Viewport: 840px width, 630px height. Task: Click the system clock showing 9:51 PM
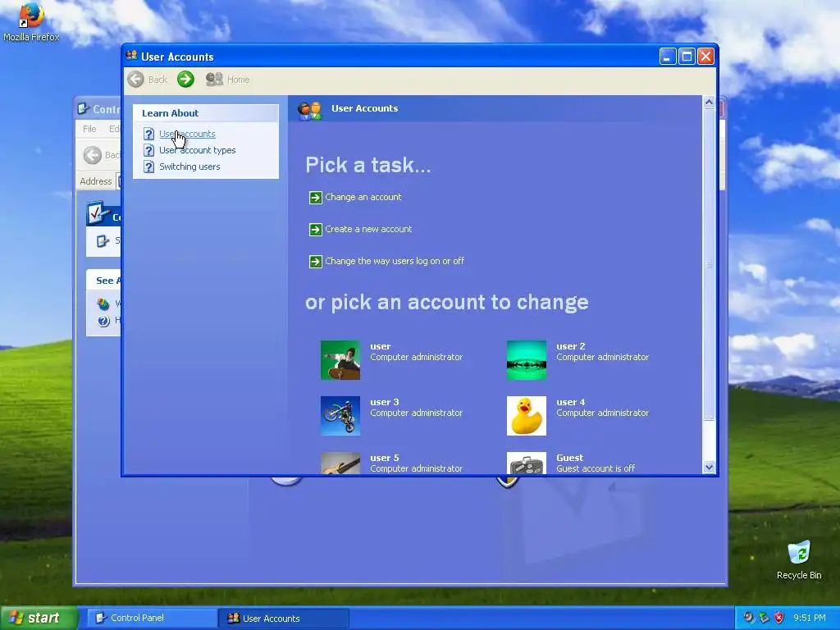pyautogui.click(x=809, y=618)
